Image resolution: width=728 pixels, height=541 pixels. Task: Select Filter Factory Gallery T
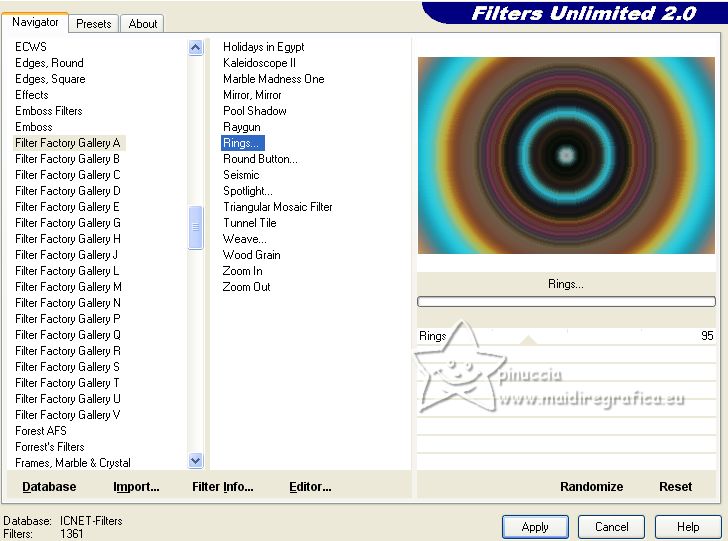tap(67, 383)
